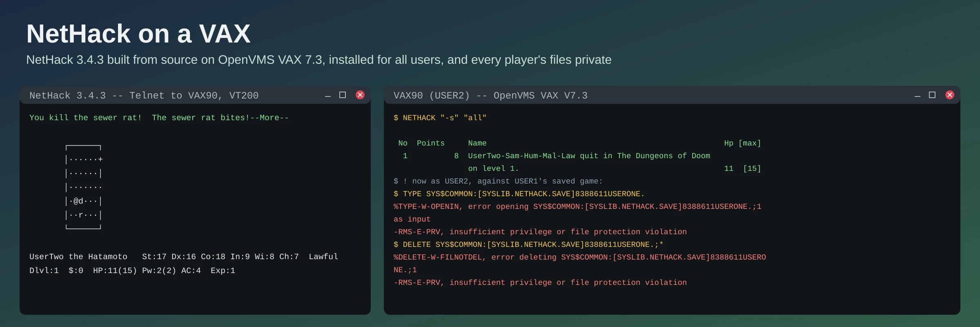Click the "Name" column header
The height and width of the screenshot is (327, 980).
tap(477, 143)
